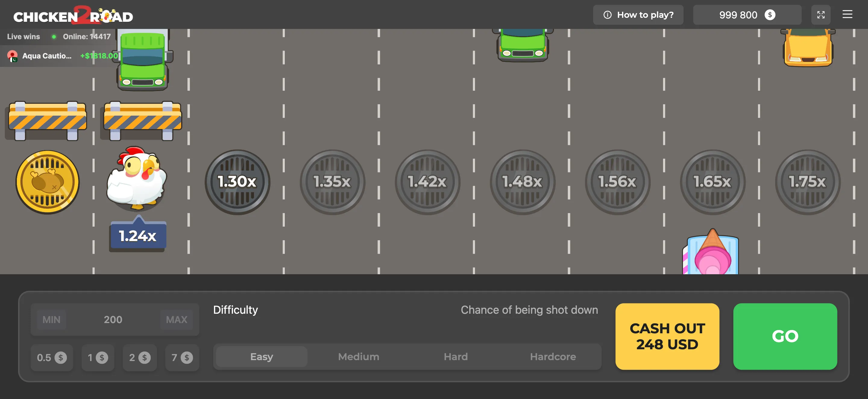Select Medium difficulty
The width and height of the screenshot is (868, 399).
coord(359,357)
